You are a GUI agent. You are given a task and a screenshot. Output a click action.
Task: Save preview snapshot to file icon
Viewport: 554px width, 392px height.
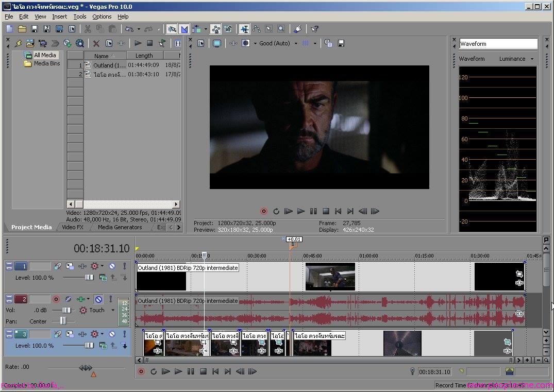point(341,43)
